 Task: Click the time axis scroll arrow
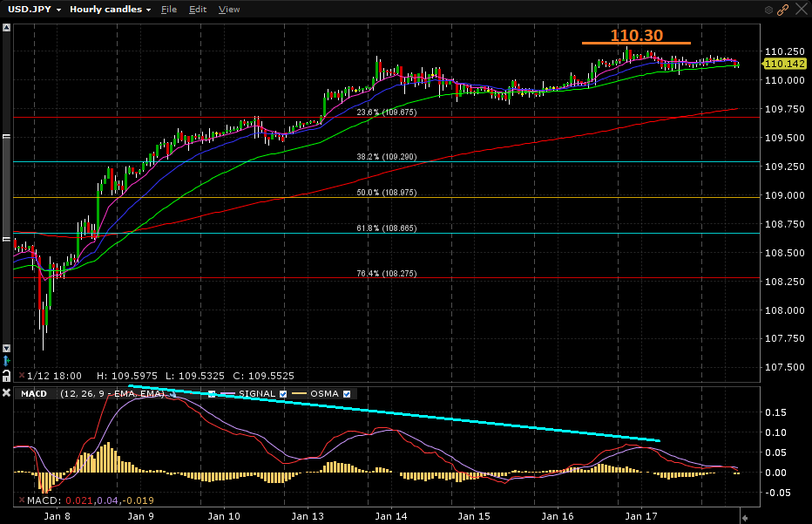click(x=745, y=517)
